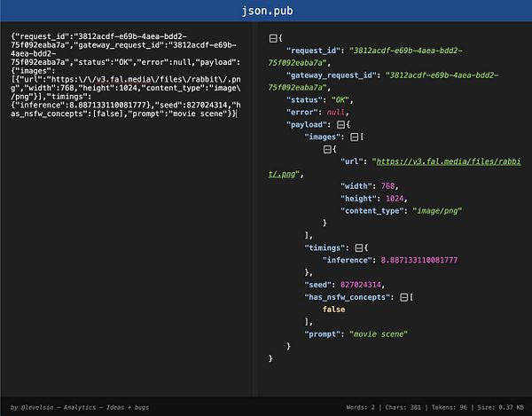This screenshot has height=416, width=532.
Task: Click the inference value 8.887133110081777
Action: point(419,260)
